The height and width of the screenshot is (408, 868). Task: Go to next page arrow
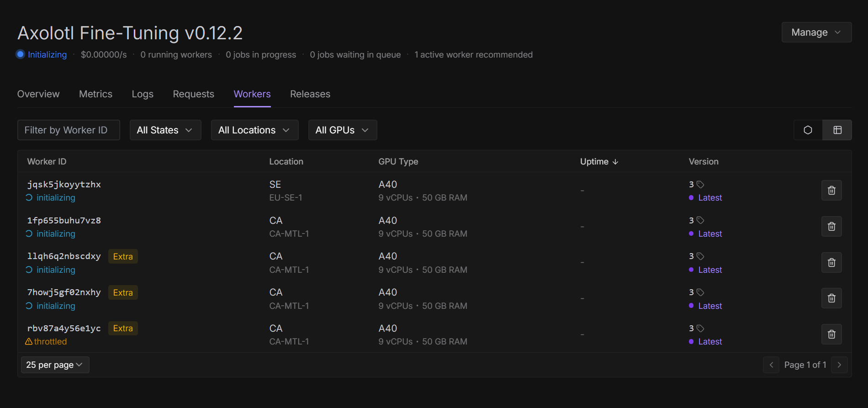pyautogui.click(x=839, y=365)
